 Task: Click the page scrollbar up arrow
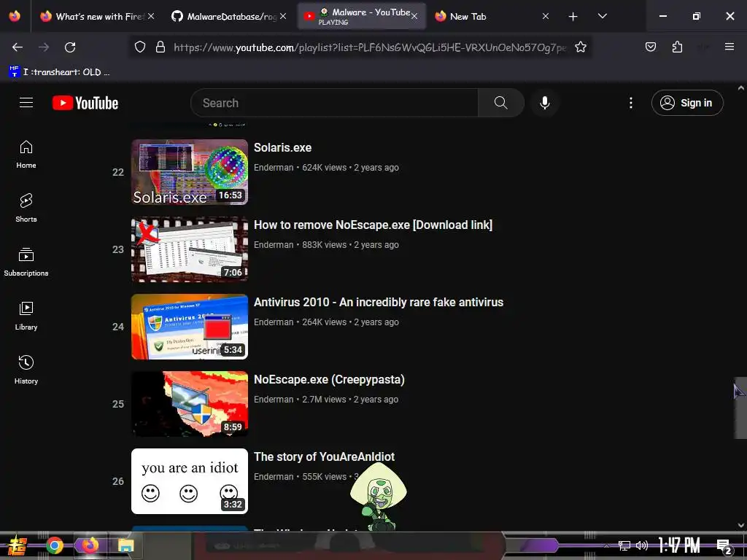pos(741,88)
